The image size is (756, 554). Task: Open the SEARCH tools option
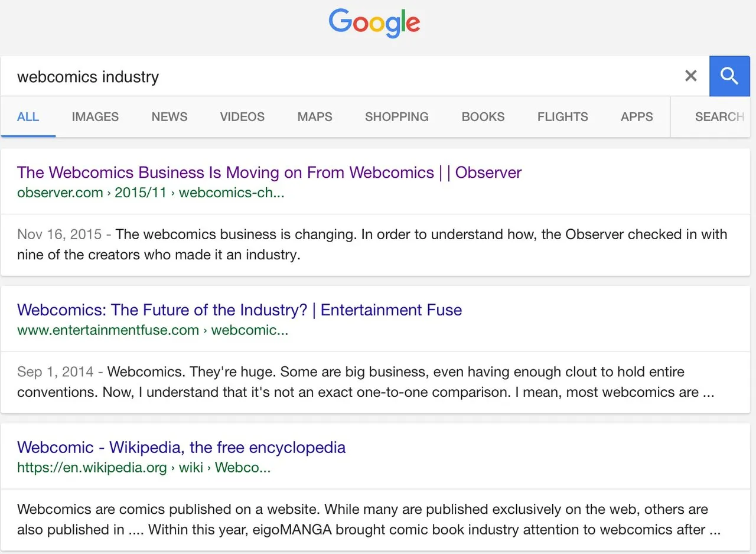click(x=719, y=117)
